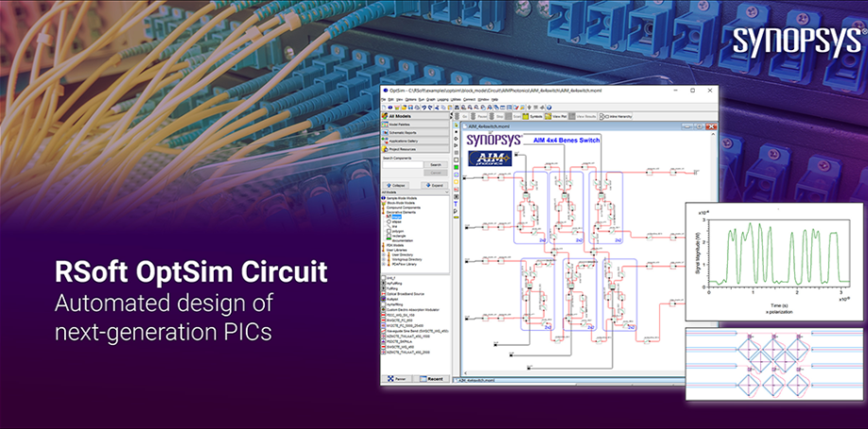Open the Options menu
The height and width of the screenshot is (429, 868).
coord(410,99)
